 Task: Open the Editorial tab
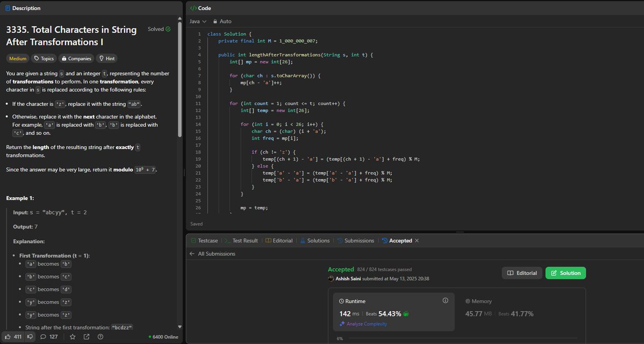click(279, 240)
